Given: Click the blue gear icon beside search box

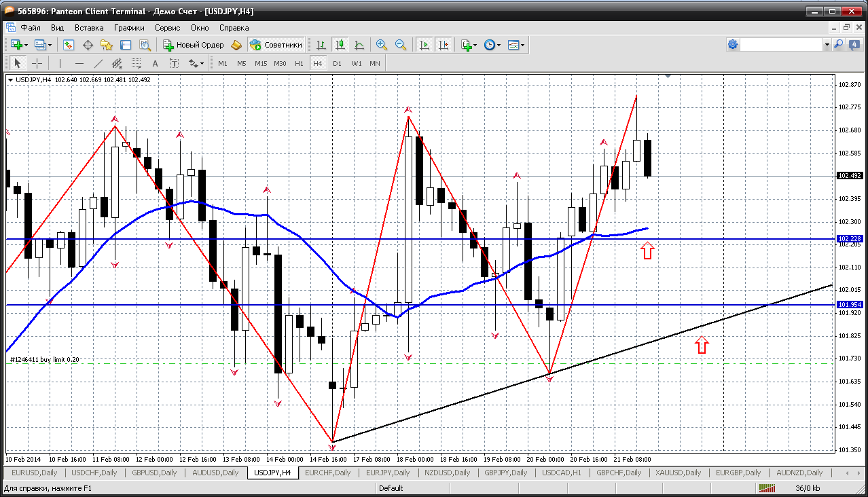Looking at the screenshot, I should pos(733,44).
